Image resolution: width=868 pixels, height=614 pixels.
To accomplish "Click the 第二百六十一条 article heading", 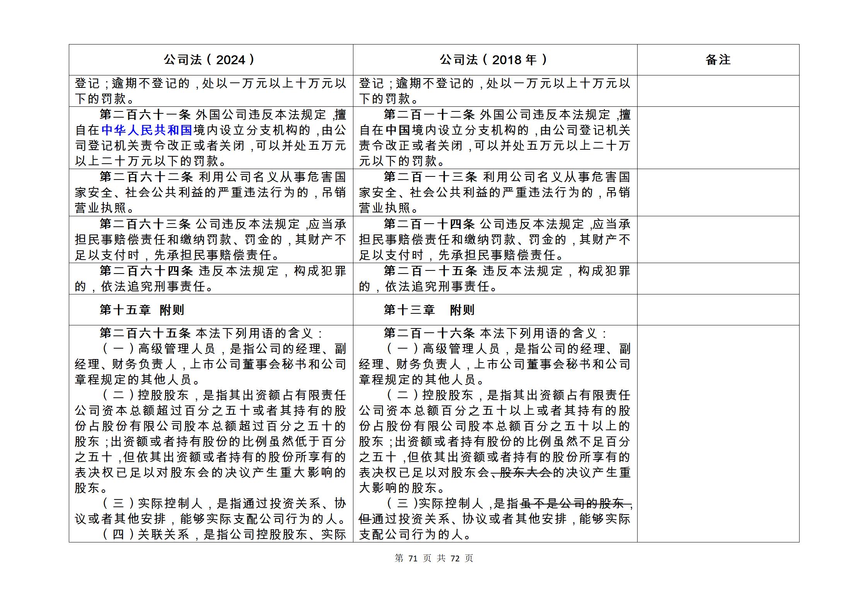I will click(145, 115).
